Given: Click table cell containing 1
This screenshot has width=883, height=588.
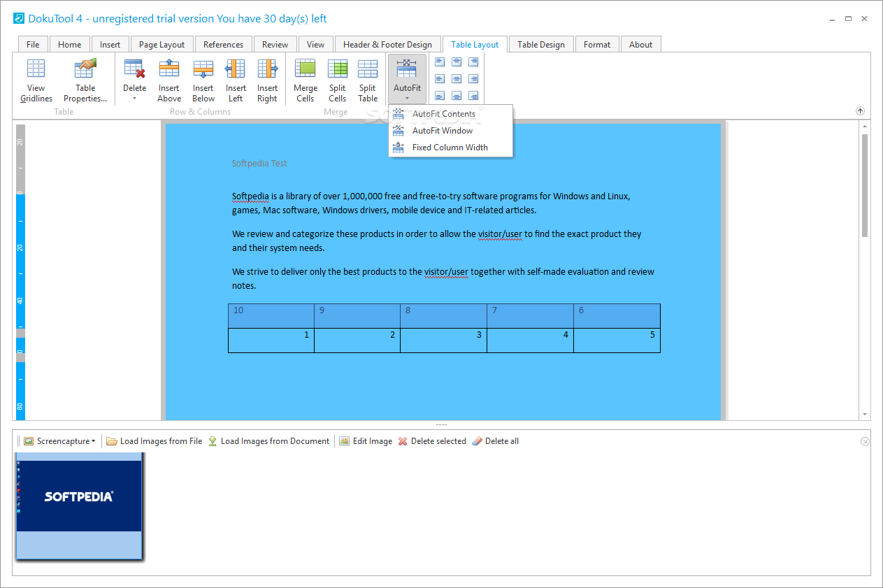Looking at the screenshot, I should [x=271, y=340].
